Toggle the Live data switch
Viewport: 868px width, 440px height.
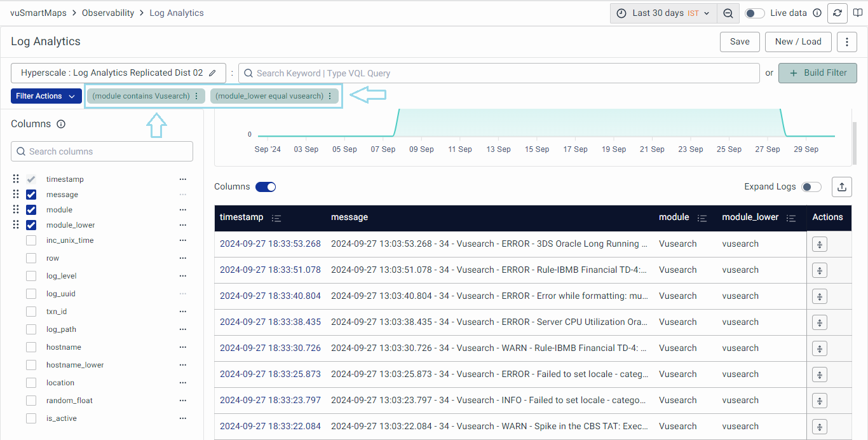754,13
